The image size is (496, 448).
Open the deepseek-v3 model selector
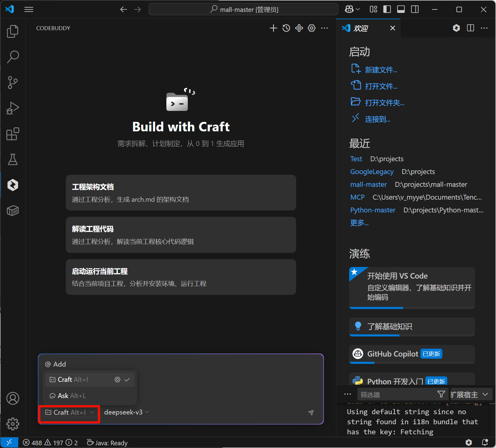pyautogui.click(x=126, y=412)
